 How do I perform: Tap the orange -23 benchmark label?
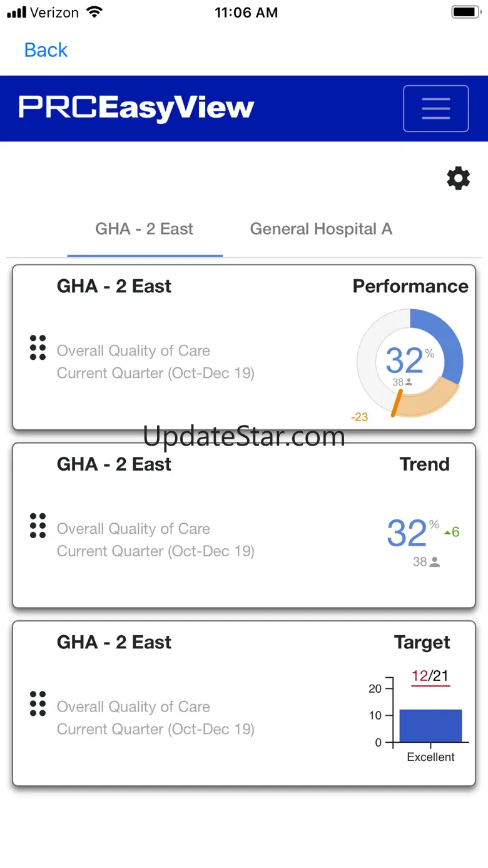[359, 417]
